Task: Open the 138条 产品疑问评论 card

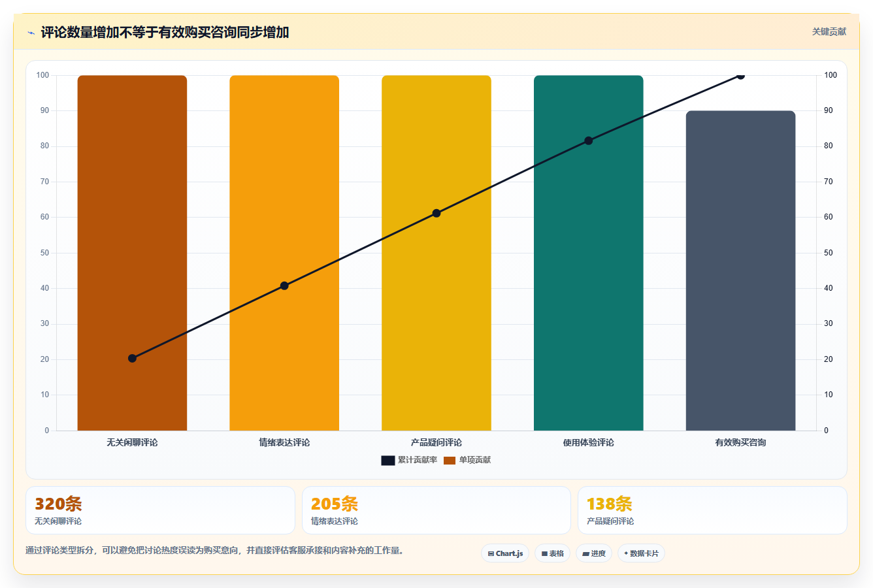Action: 712,510
